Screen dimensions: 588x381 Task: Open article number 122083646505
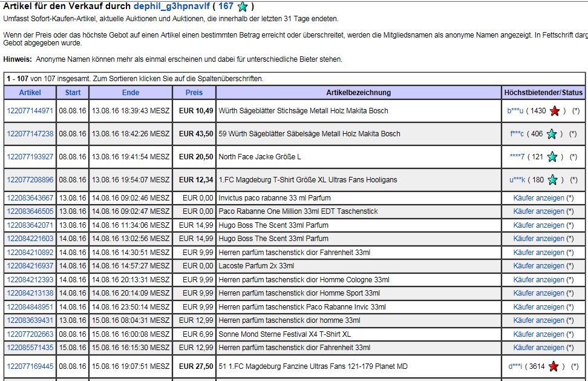30,211
